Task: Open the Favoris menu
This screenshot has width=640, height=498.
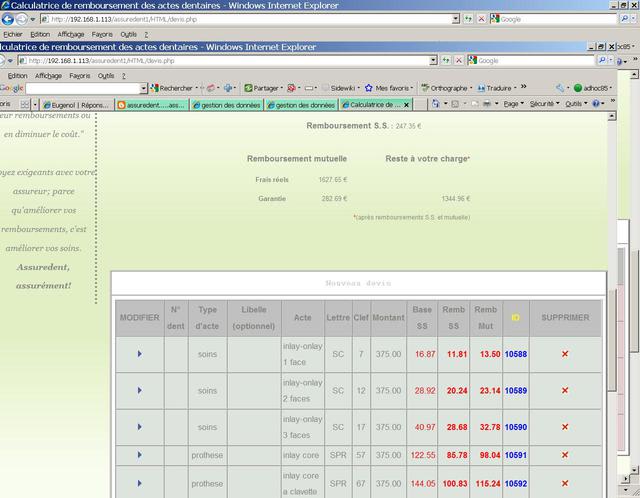Action: pos(79,75)
